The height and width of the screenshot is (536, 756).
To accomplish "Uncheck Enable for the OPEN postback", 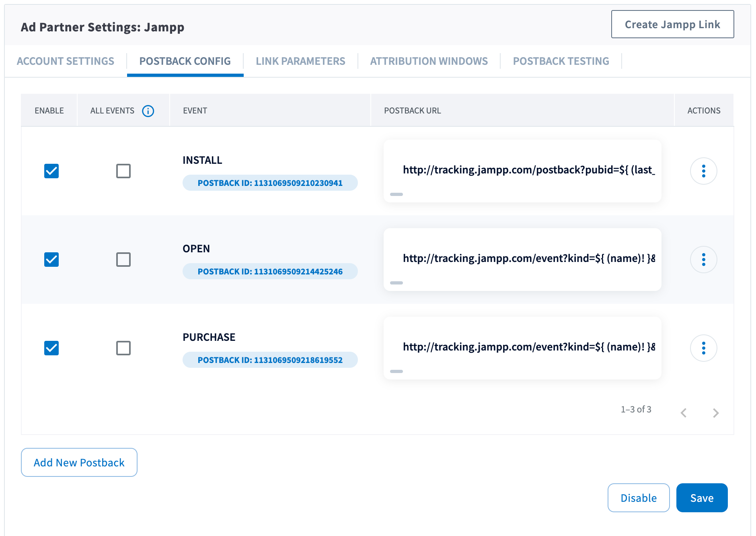I will click(x=51, y=260).
